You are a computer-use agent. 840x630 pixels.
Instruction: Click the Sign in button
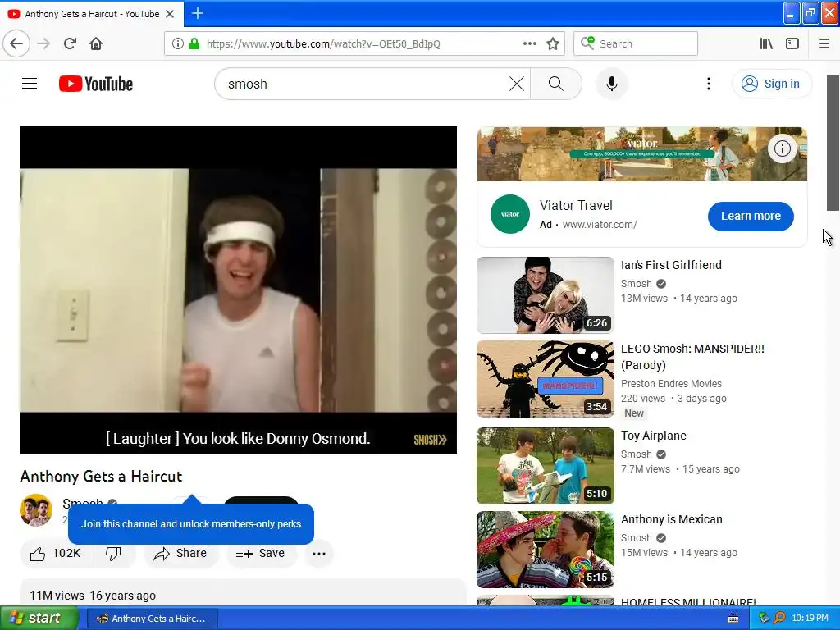pyautogui.click(x=772, y=84)
